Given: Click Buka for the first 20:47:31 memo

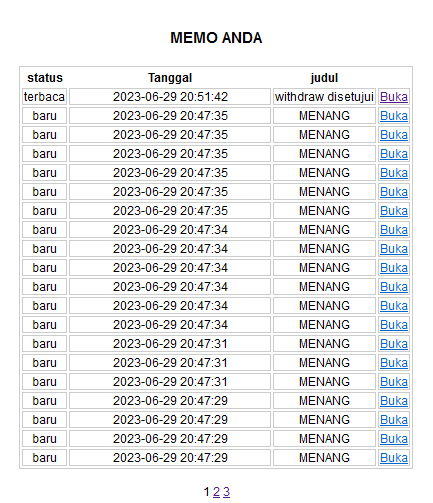Looking at the screenshot, I should 394,344.
